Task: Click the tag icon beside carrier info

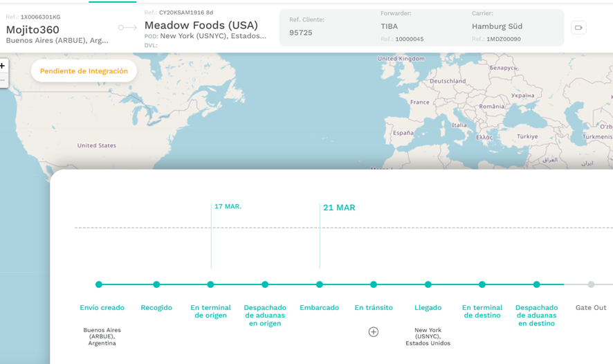Action: 578,28
